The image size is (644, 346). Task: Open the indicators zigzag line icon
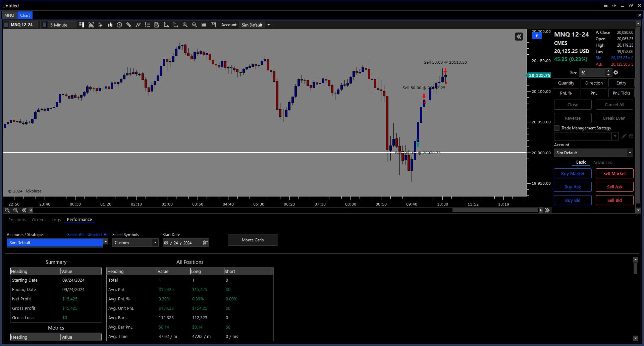[x=138, y=25]
